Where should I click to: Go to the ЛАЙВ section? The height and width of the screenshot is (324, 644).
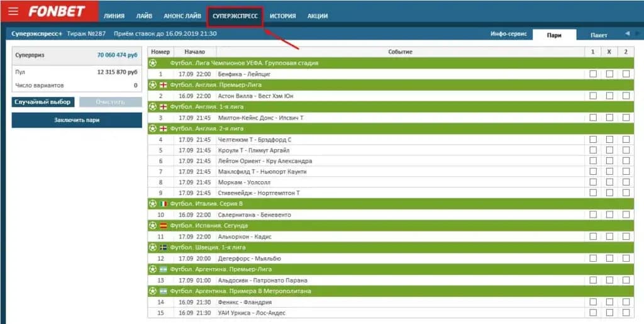(144, 16)
